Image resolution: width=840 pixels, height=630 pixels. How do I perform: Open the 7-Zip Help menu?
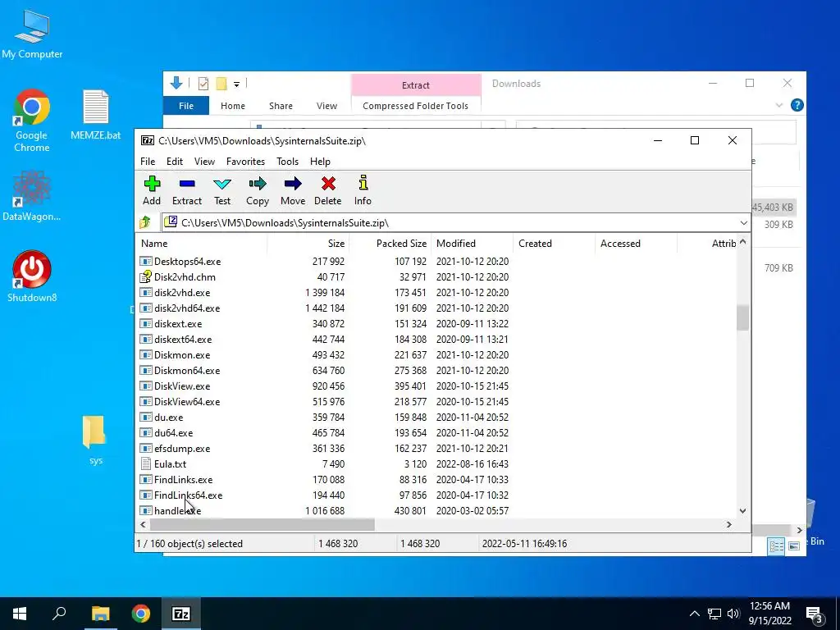coord(320,162)
